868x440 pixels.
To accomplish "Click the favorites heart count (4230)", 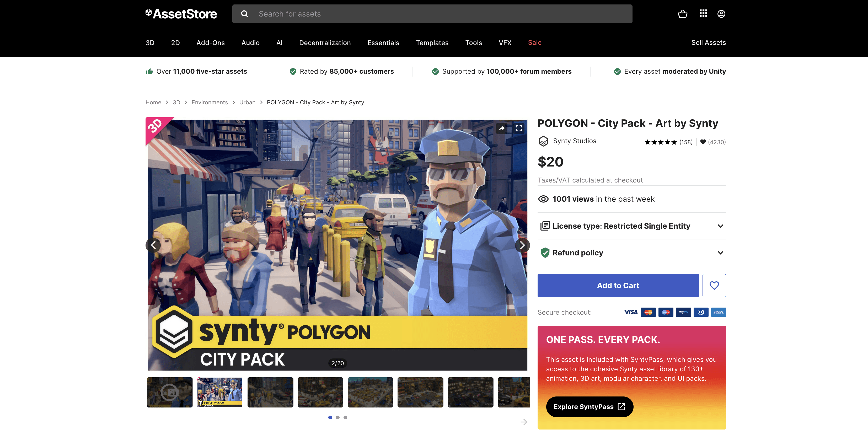I will point(713,142).
